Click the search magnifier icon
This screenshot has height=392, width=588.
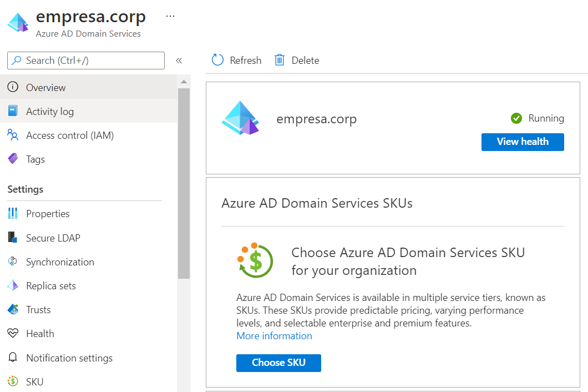pyautogui.click(x=17, y=61)
